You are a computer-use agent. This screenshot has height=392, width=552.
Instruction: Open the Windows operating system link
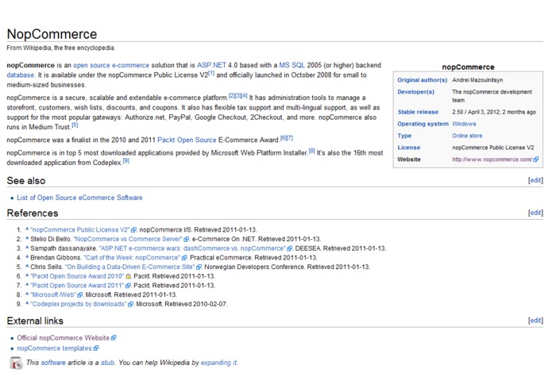coord(464,124)
